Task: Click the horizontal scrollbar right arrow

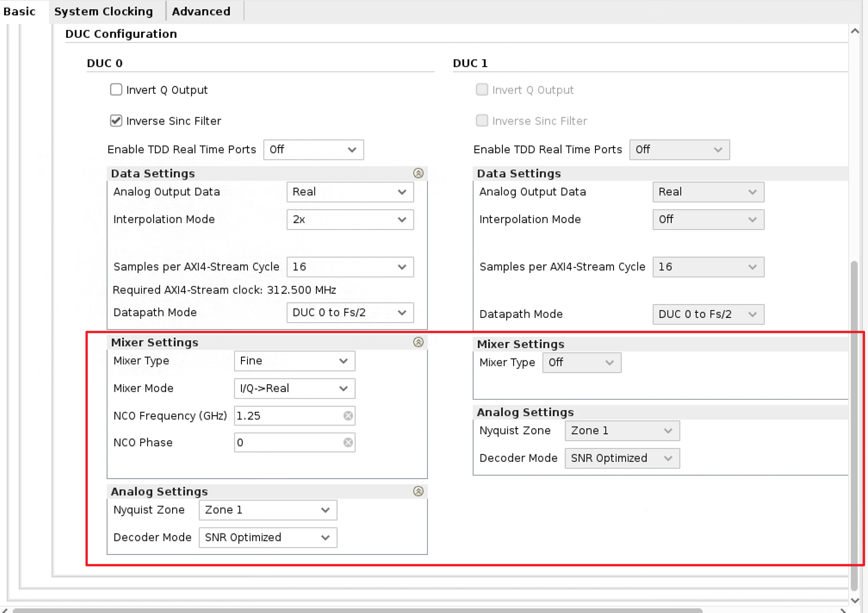Action: click(x=843, y=610)
